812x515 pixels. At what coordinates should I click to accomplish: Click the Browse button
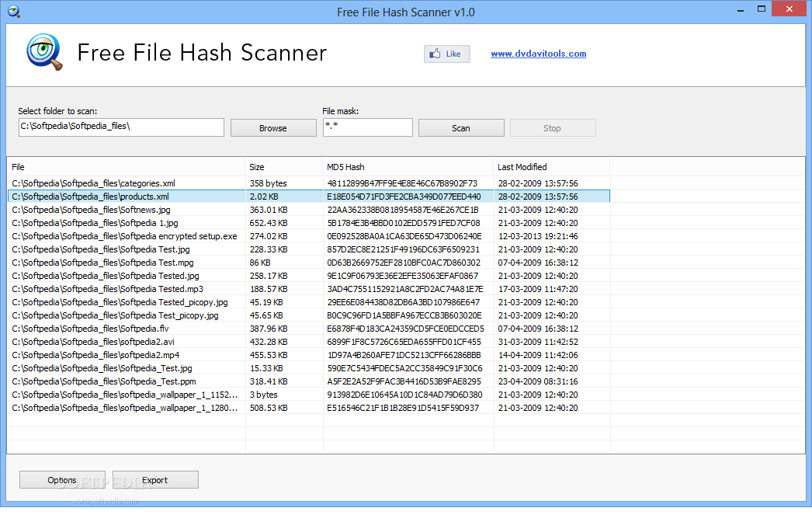click(273, 128)
